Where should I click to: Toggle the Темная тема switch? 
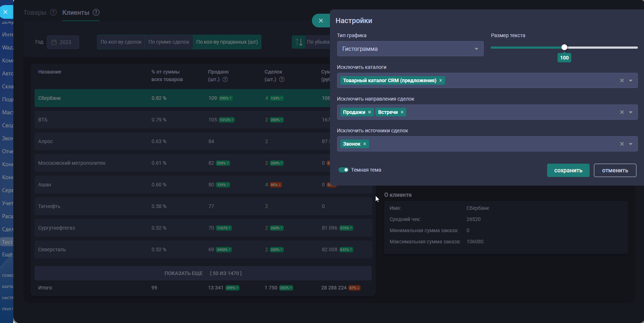click(344, 170)
